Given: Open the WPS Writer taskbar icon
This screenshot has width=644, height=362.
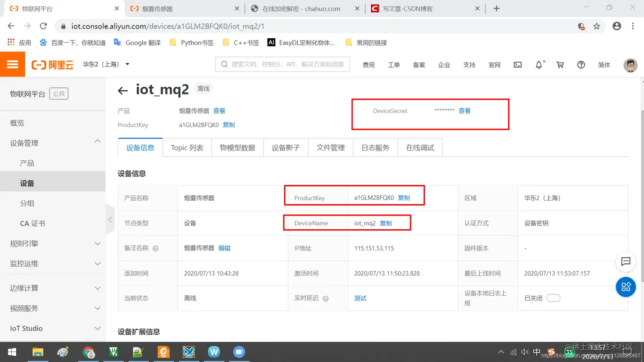Looking at the screenshot, I should coord(214,352).
